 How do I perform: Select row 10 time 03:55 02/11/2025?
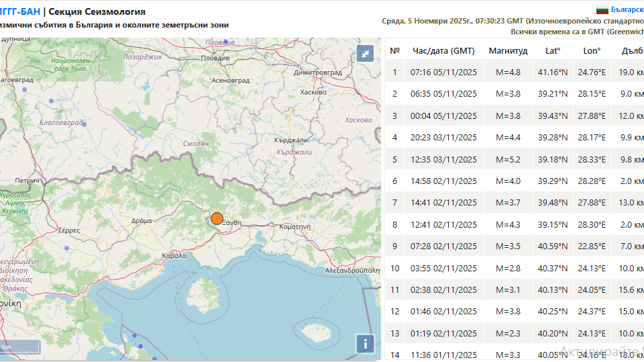(x=443, y=268)
